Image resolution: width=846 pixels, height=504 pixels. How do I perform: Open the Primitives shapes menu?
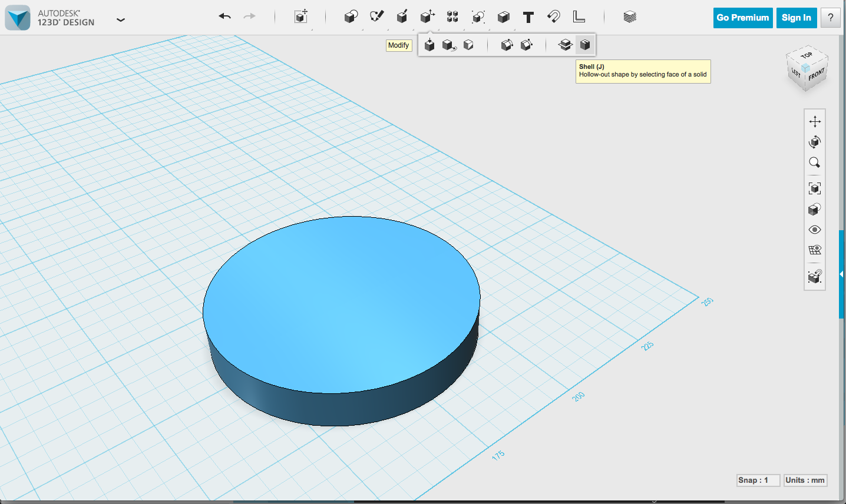(x=351, y=16)
